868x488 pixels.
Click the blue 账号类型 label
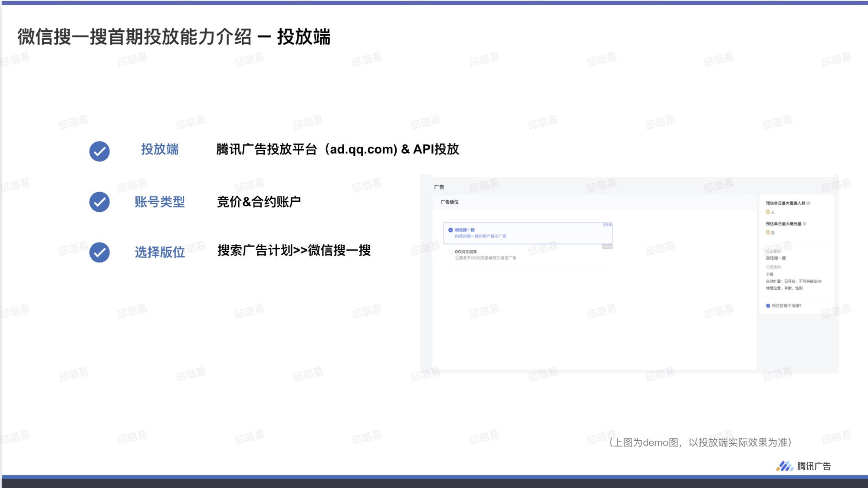pyautogui.click(x=159, y=202)
